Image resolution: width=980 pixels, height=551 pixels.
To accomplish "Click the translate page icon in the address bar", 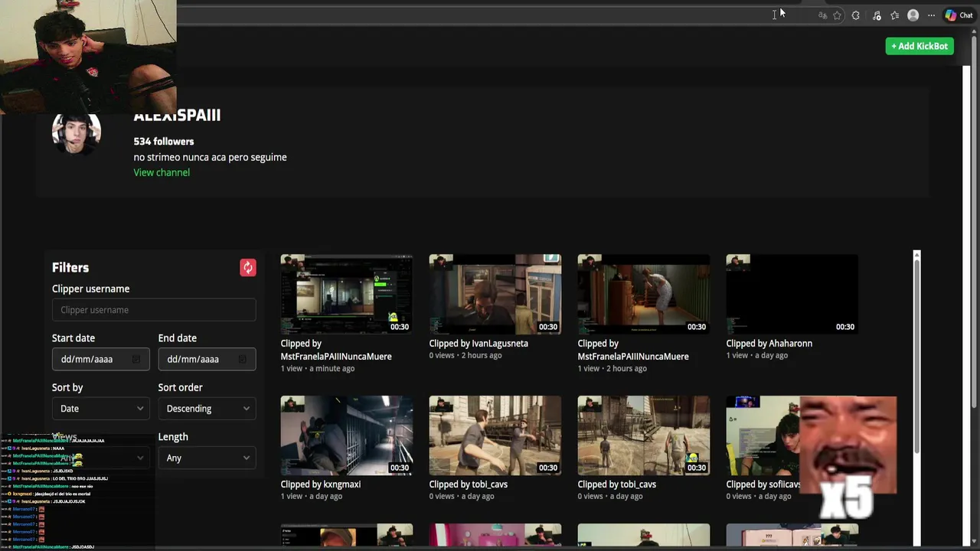I will tap(822, 15).
